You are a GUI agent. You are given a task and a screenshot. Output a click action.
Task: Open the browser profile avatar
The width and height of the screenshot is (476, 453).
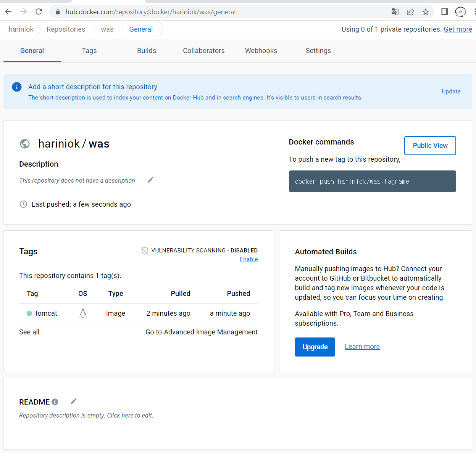[x=460, y=12]
